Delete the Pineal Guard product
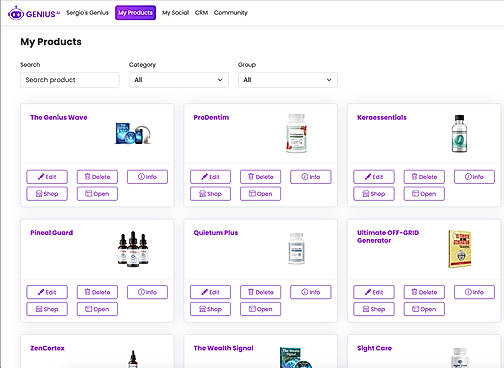 point(97,292)
